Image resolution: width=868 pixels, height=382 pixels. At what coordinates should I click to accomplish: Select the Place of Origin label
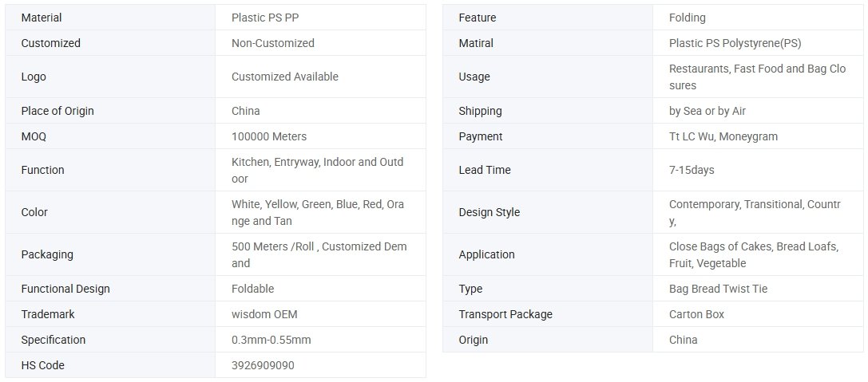pyautogui.click(x=57, y=111)
